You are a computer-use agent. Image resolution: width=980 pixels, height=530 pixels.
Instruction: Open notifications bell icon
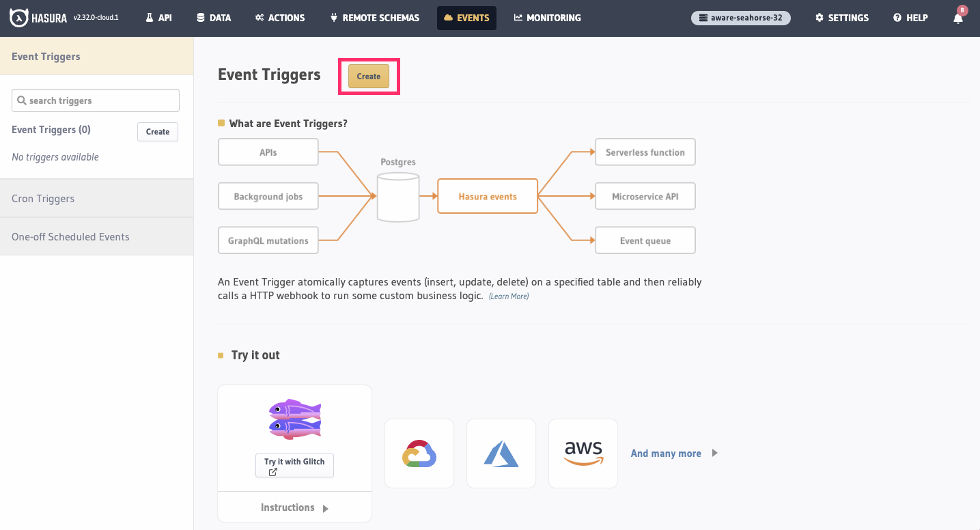pyautogui.click(x=958, y=18)
